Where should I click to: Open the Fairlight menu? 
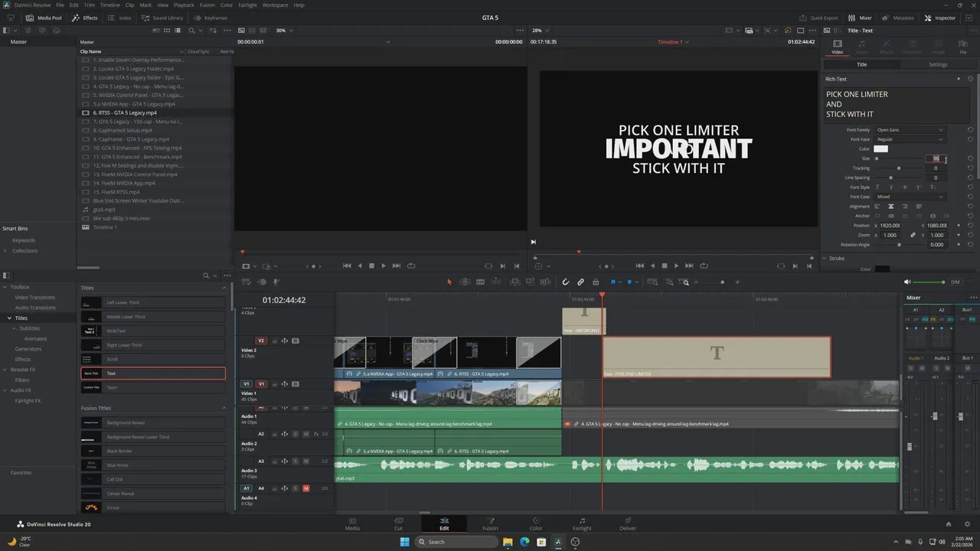click(x=247, y=5)
